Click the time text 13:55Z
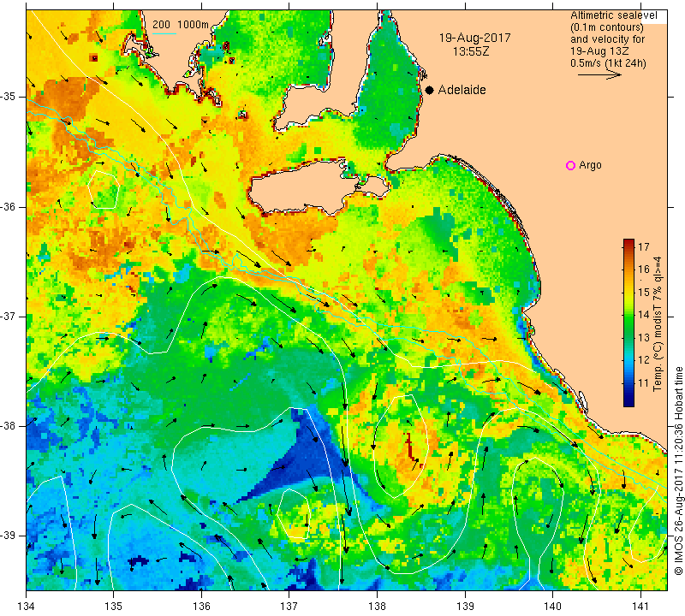 point(471,51)
